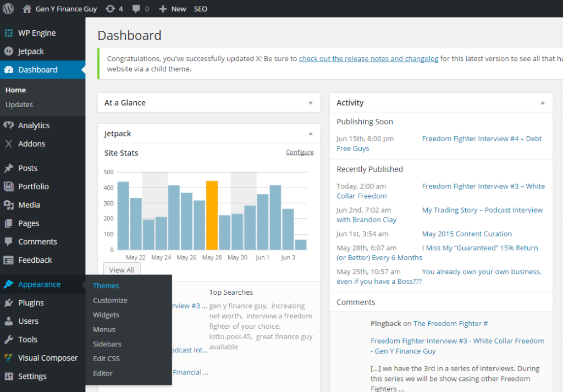Viewport: 563px width, 392px height.
Task: Choose Widgets from the Appearance flyout
Action: [x=106, y=315]
